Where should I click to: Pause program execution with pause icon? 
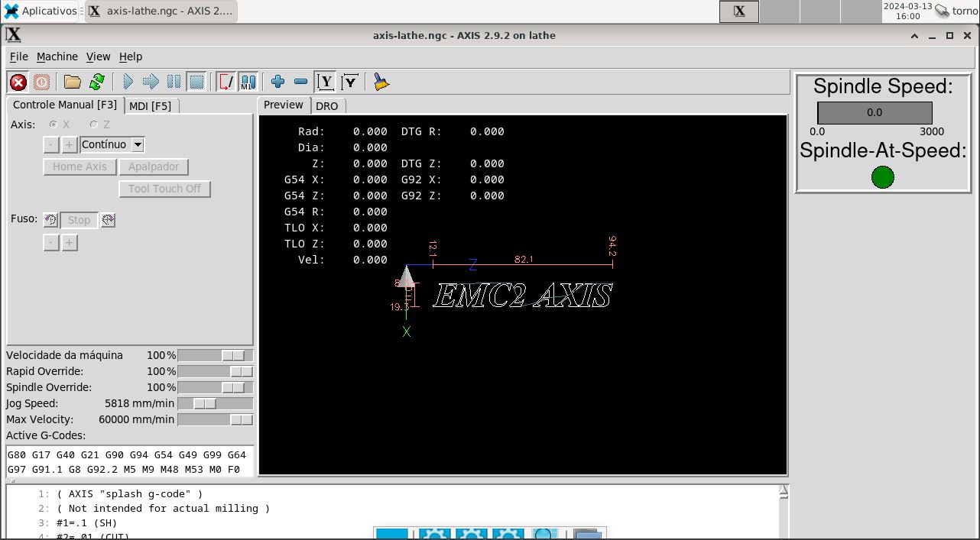174,82
